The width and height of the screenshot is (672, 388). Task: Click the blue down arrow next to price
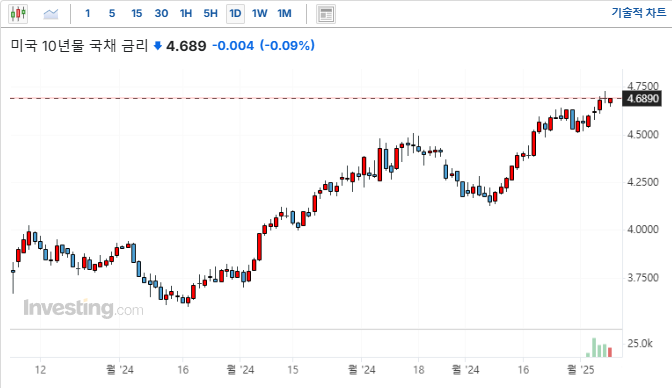[x=158, y=45]
